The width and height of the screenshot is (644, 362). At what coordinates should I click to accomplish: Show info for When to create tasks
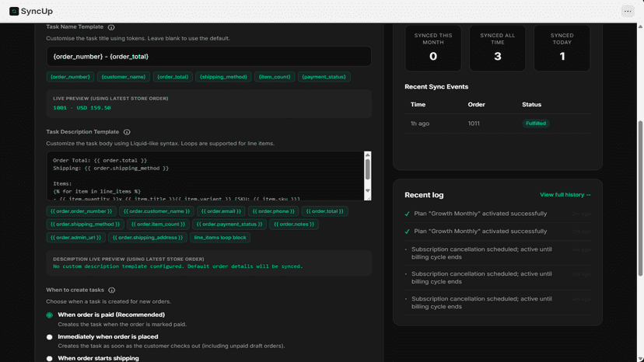112,291
